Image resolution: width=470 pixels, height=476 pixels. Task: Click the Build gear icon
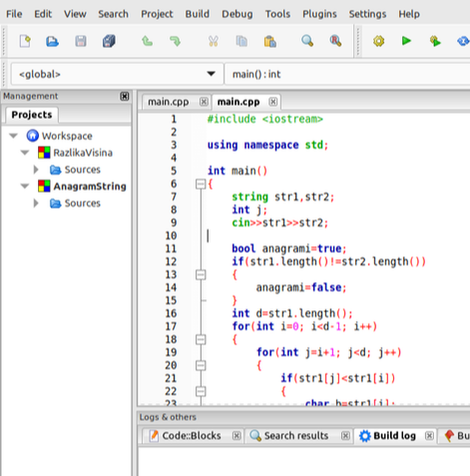pyautogui.click(x=378, y=41)
